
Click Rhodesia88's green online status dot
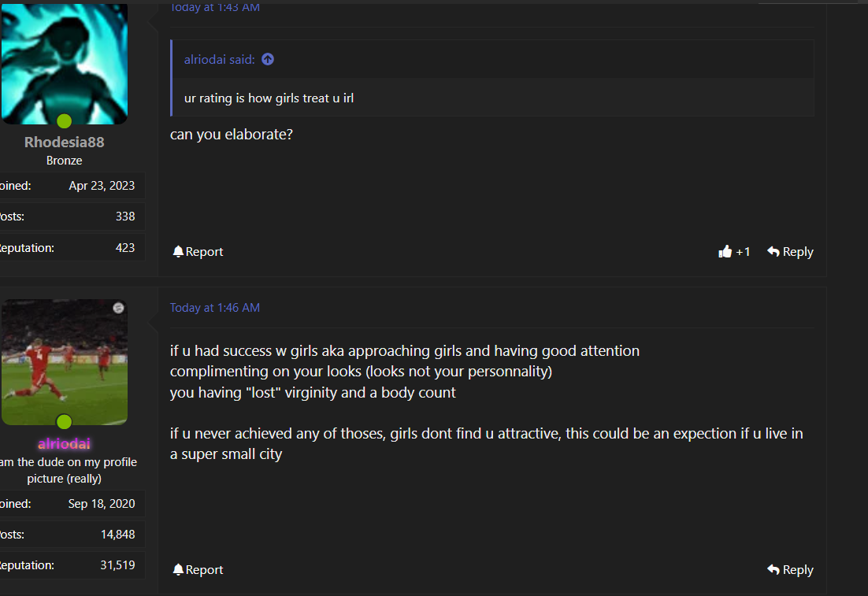coord(65,120)
